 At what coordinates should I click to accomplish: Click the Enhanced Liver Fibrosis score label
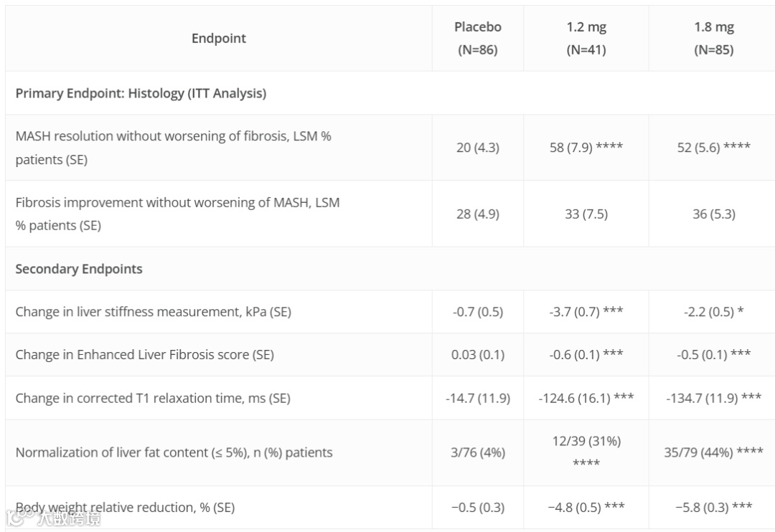pyautogui.click(x=144, y=355)
